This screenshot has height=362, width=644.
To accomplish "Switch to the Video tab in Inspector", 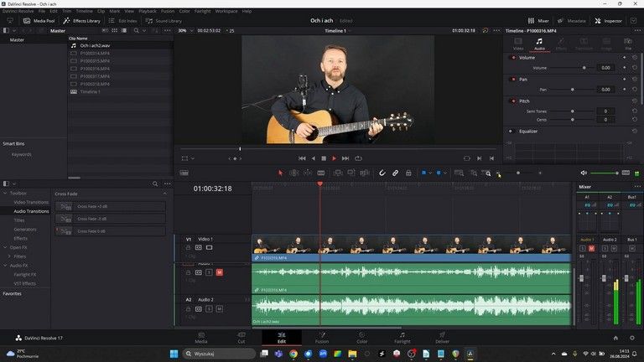I will pos(517,44).
